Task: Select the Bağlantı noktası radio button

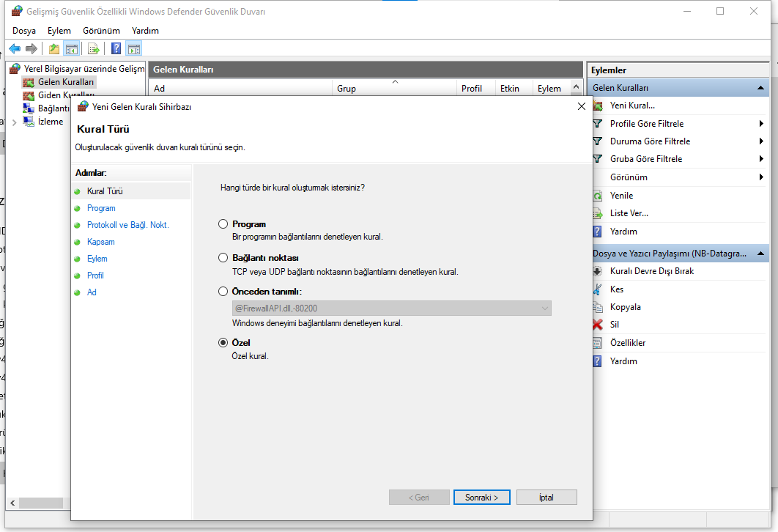Action: pos(223,258)
